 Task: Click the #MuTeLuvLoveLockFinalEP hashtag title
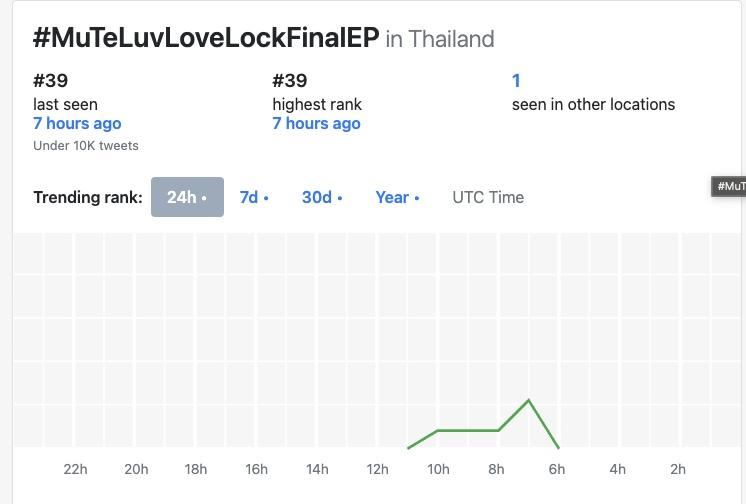click(x=206, y=38)
